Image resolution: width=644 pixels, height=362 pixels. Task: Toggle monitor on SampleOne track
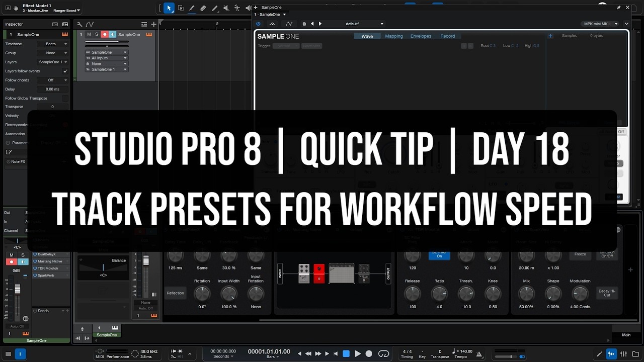113,34
